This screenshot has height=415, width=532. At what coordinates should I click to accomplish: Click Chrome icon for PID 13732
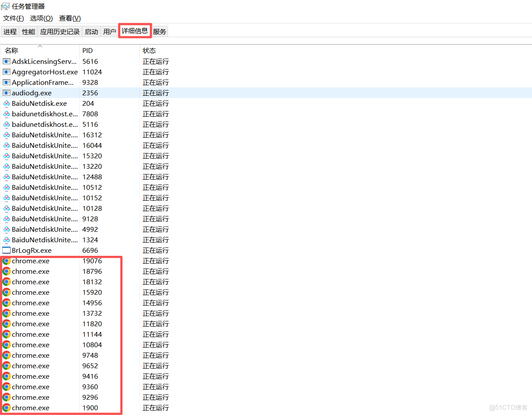(x=7, y=314)
